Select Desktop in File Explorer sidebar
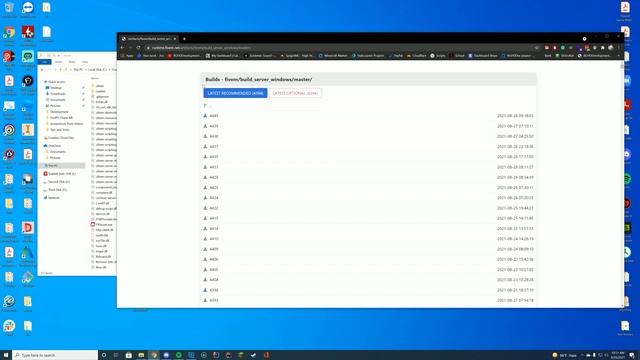This screenshot has height=360, width=640. click(x=54, y=88)
